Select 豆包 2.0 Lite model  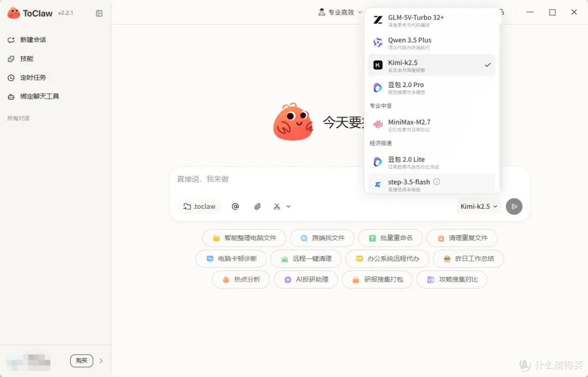tap(432, 162)
